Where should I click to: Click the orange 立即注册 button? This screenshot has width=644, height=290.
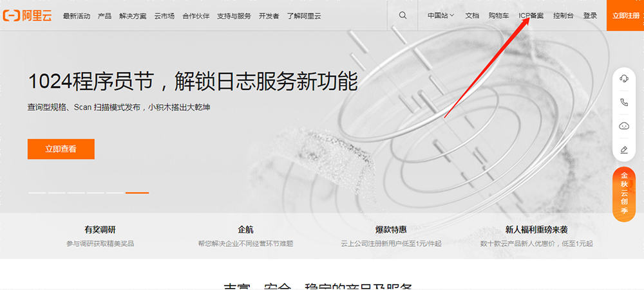coord(625,15)
